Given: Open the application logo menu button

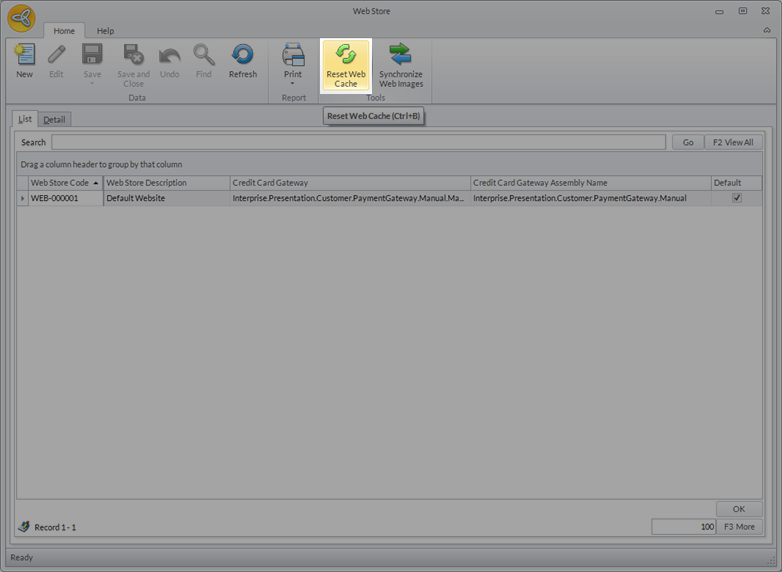Looking at the screenshot, I should [x=22, y=19].
